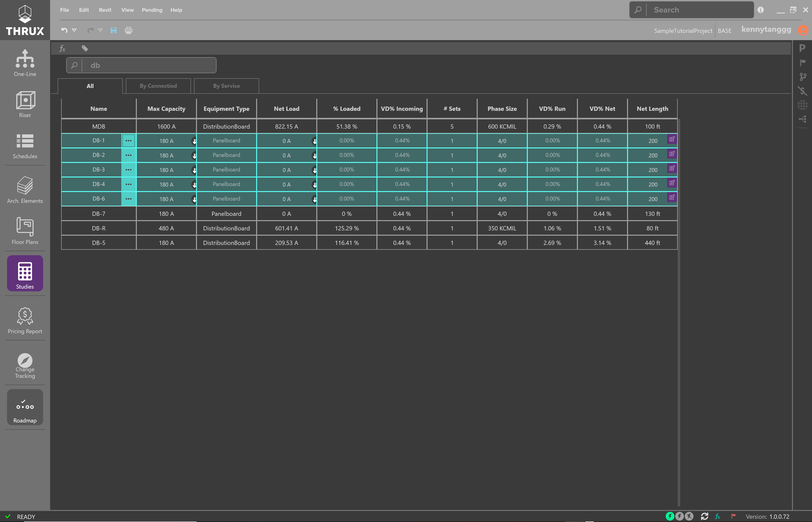
Task: Click the refresh icon in the status bar
Action: [x=705, y=516]
